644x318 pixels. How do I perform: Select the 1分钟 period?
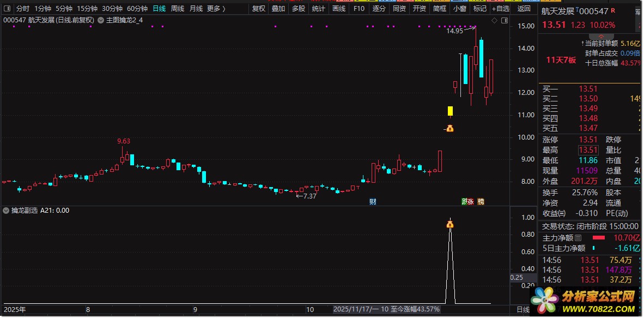(x=42, y=8)
